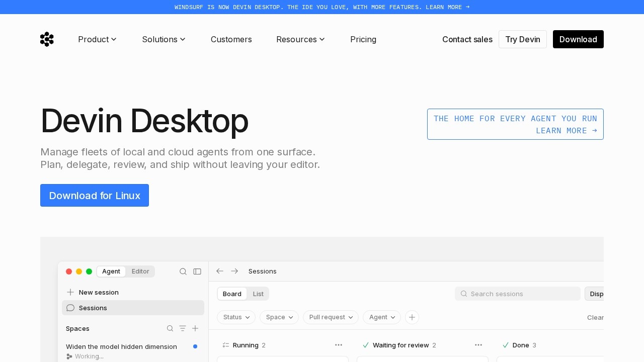Select the List view
Viewport: 644px width, 362px height.
tap(258, 294)
